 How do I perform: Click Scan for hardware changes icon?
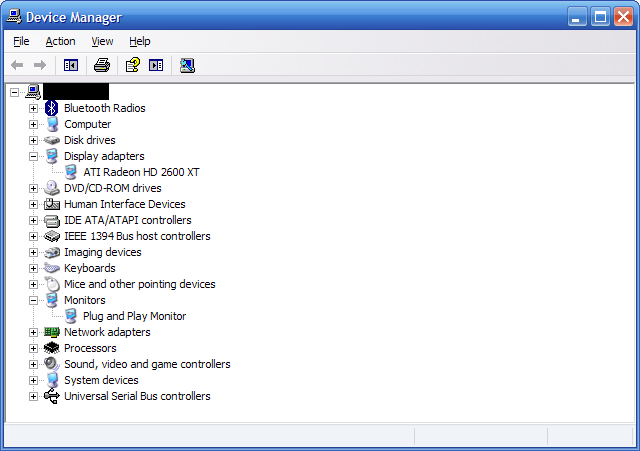click(x=187, y=65)
